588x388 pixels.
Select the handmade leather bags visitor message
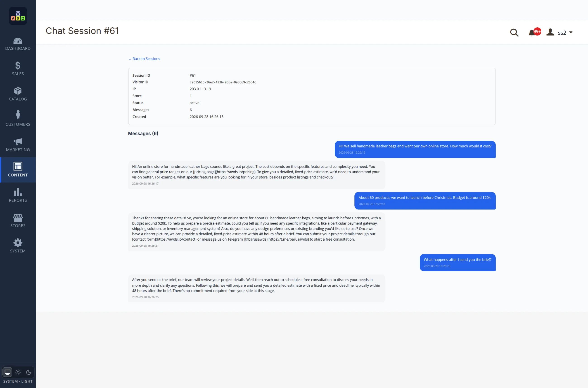click(415, 149)
